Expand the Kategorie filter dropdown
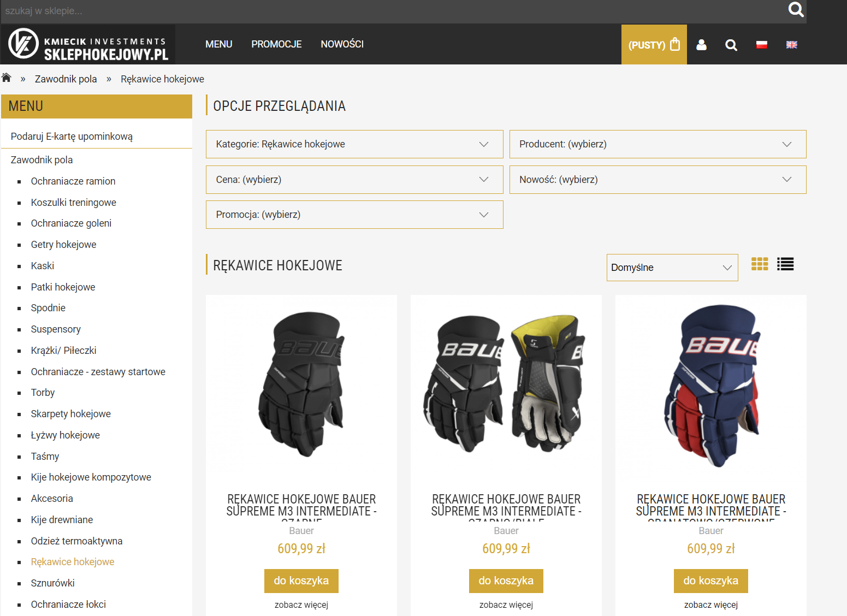Viewport: 847px width, 616px height. click(x=354, y=144)
